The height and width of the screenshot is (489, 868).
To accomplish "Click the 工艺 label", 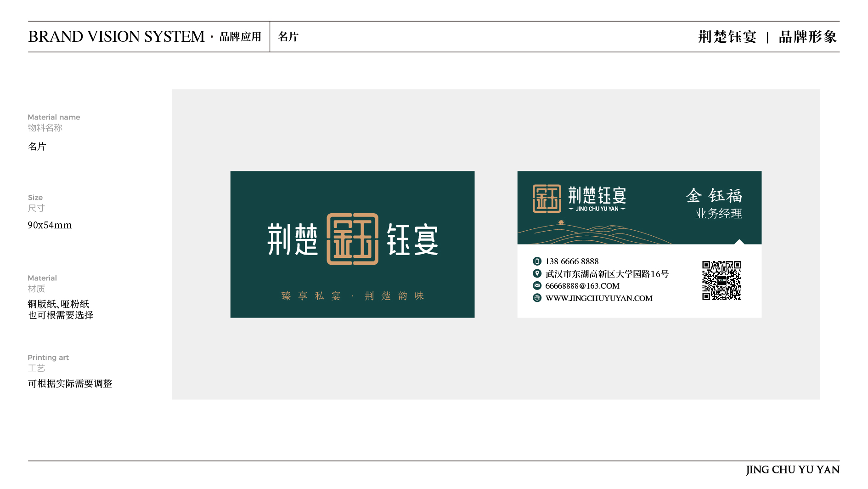I will click(36, 368).
